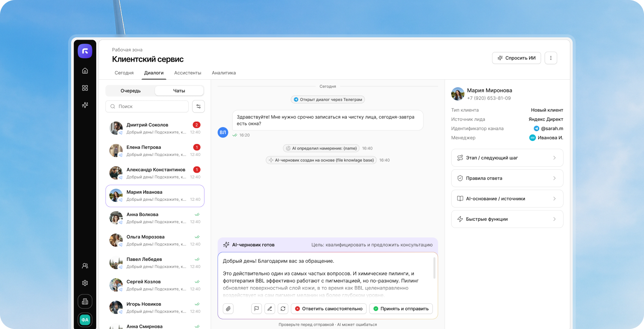This screenshot has height=329, width=644.
Task: Open the building icon in sidebar
Action: click(x=85, y=301)
